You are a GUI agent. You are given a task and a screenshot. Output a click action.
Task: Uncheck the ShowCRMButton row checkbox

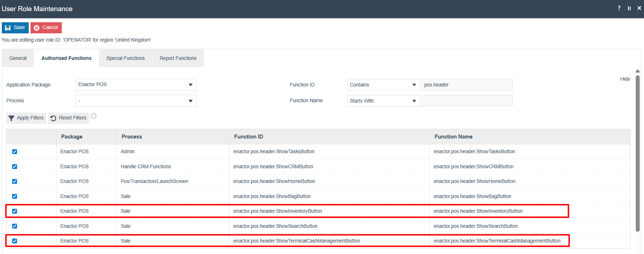click(15, 166)
